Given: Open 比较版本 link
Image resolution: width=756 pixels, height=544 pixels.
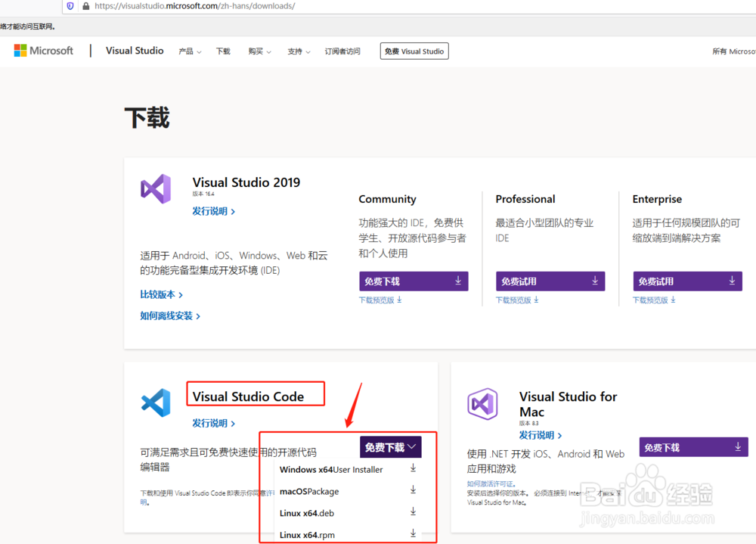Looking at the screenshot, I should [162, 294].
